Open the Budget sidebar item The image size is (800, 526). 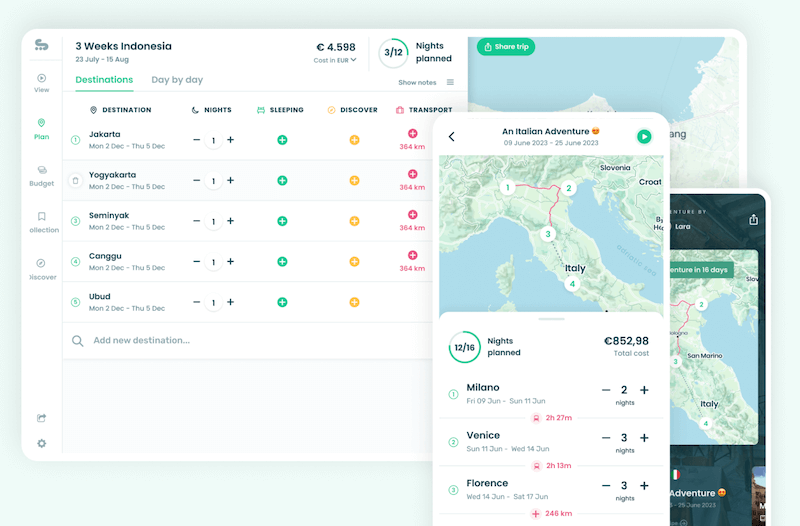[x=41, y=176]
